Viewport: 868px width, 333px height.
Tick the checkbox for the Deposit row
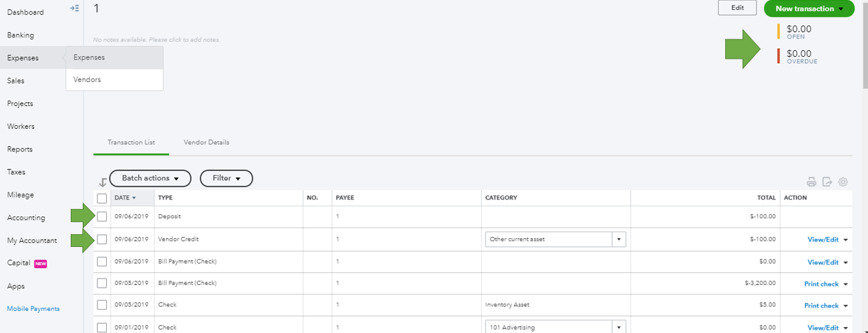click(101, 216)
